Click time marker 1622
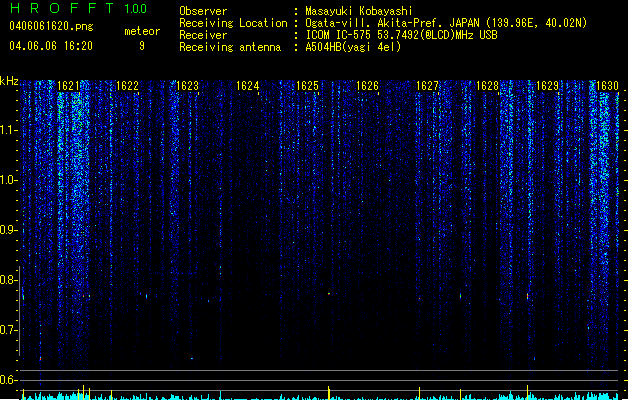Viewport: 629px width, 400px height. pyautogui.click(x=127, y=86)
